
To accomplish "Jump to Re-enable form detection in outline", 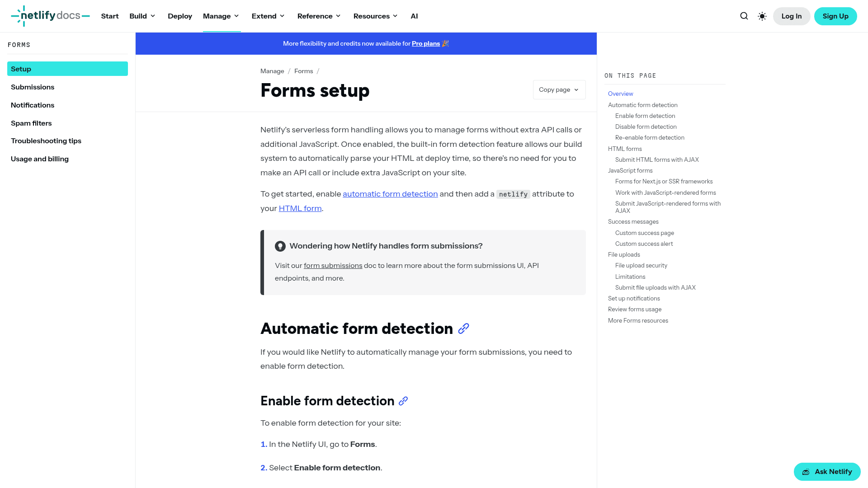I will (650, 137).
